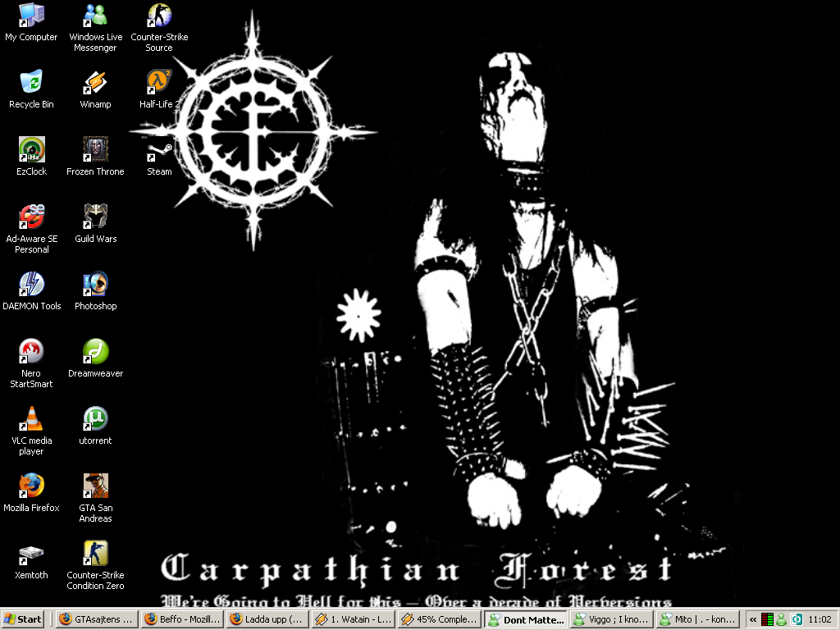Screen dimensions: 840x630
Task: Select GTA San Andreas shortcut
Action: tap(95, 498)
